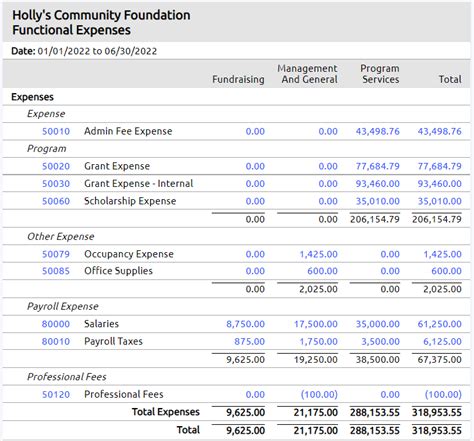Open account 50060 Scholarship Expense
474x441 pixels.
(56, 201)
